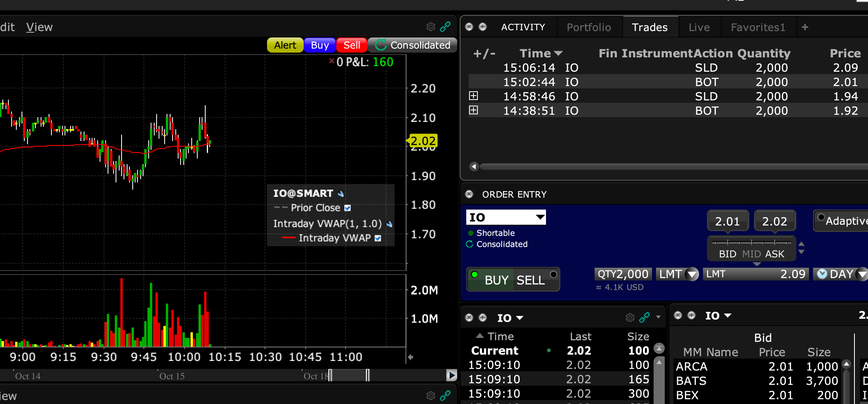Click the chain link icon in IO time and sales panel
This screenshot has height=404, width=868.
coord(644,318)
